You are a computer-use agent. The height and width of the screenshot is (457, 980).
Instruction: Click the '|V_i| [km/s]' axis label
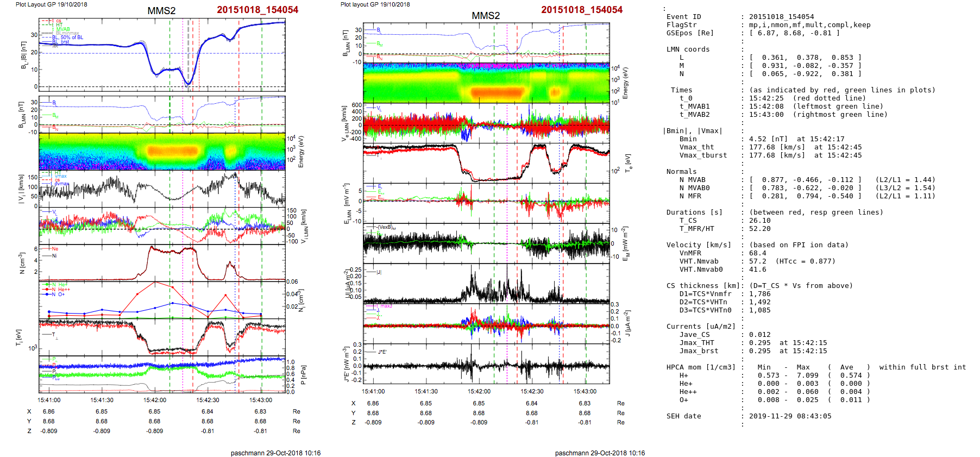[x=21, y=189]
